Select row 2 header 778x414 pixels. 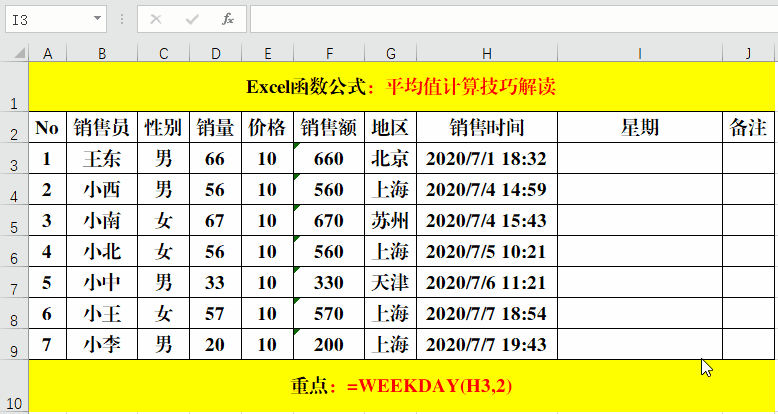(14, 127)
